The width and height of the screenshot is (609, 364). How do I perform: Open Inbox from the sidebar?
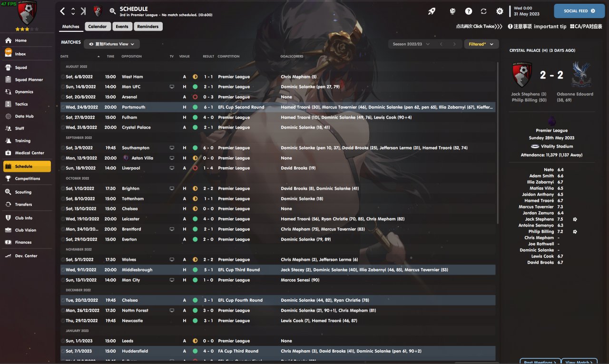(20, 54)
